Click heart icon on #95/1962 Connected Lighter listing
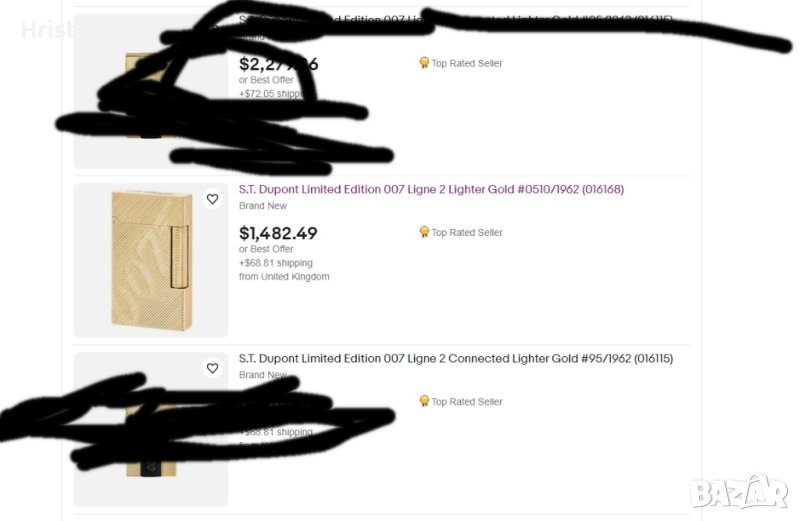Screen dimensions: 800x521 212,368
